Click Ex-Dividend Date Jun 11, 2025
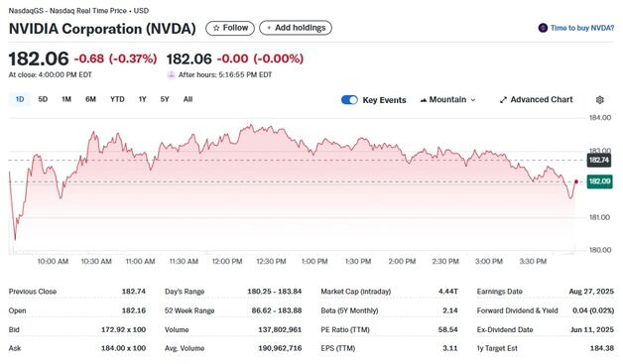The width and height of the screenshot is (623, 364). pyautogui.click(x=592, y=329)
